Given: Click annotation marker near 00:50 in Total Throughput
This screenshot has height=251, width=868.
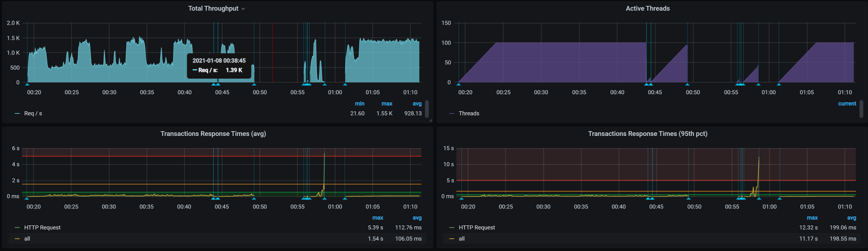Looking at the screenshot, I should 254,84.
